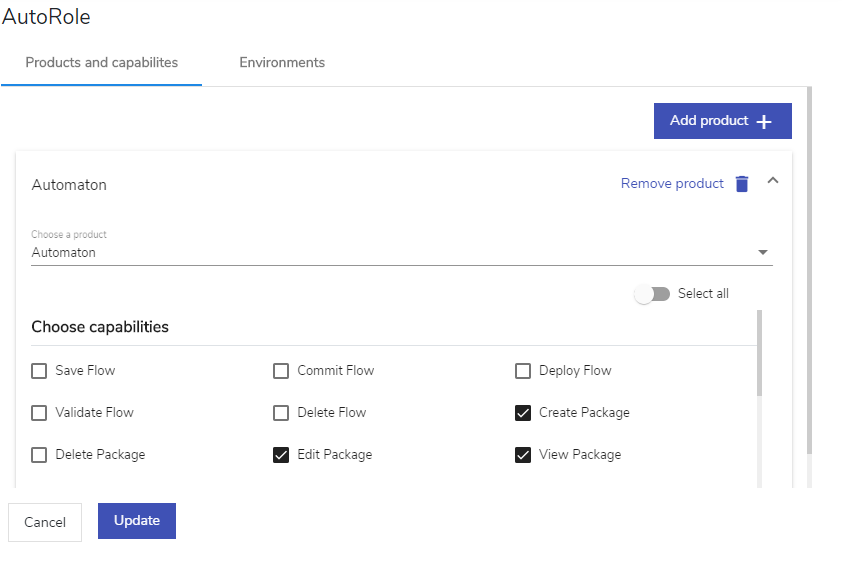This screenshot has width=842, height=564.
Task: Enable the Commit Flow capability
Action: tap(281, 371)
